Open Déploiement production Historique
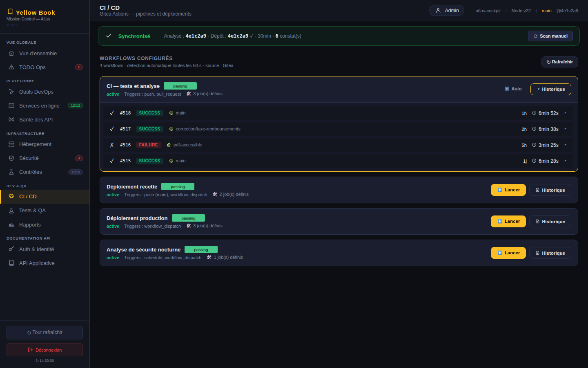 (x=550, y=222)
